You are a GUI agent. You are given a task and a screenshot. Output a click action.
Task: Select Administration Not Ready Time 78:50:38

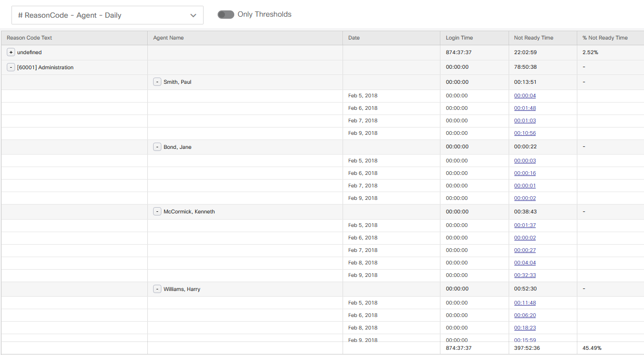(x=525, y=68)
